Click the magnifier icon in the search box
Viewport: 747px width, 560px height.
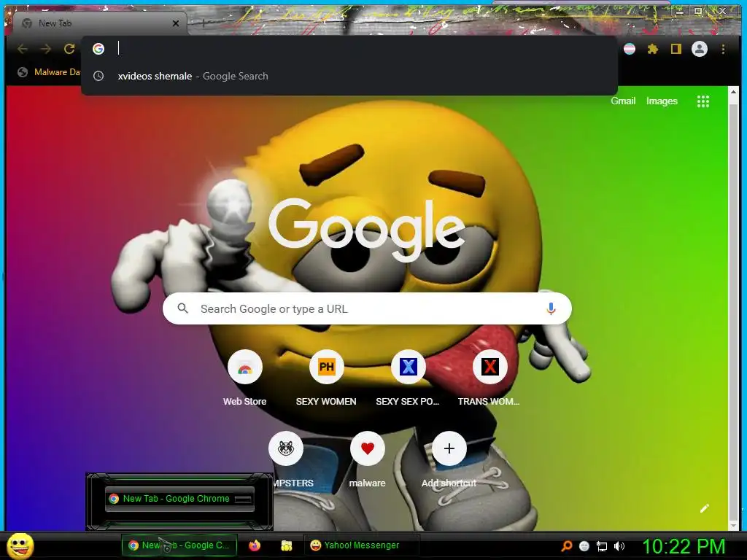(x=182, y=308)
